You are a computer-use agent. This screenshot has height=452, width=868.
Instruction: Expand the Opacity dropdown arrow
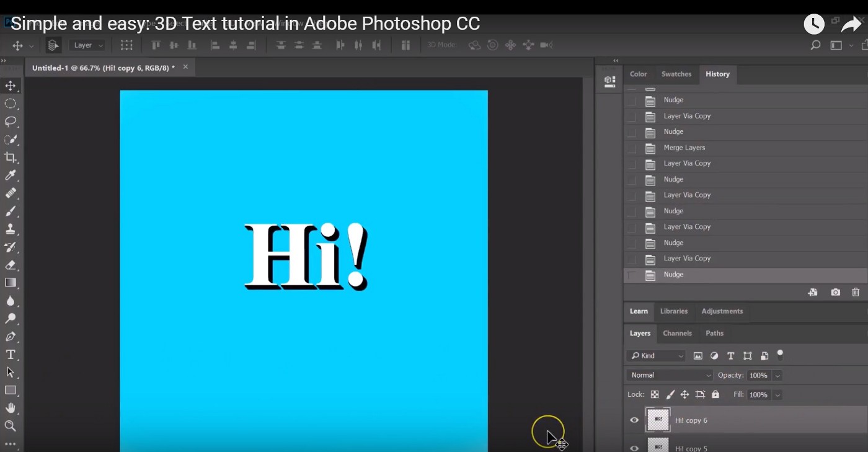coord(777,375)
